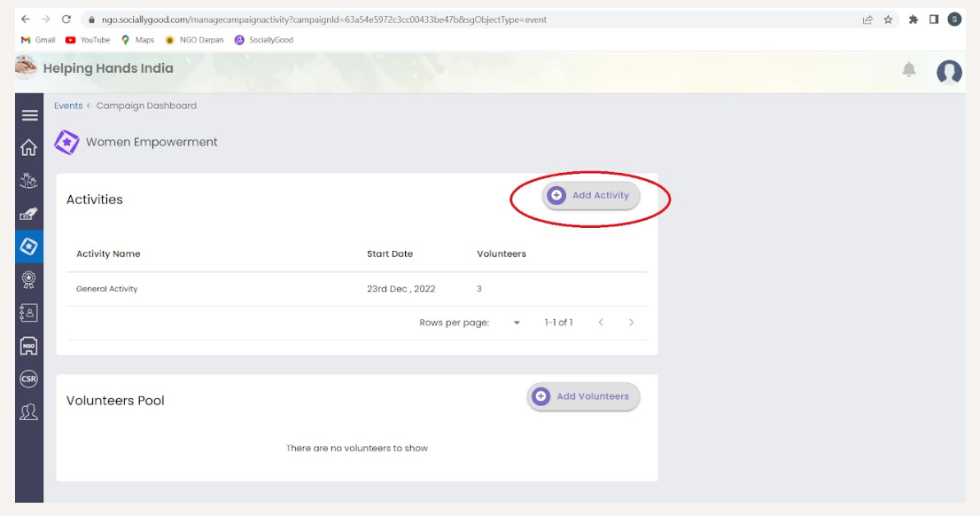
Task: Click the Add Activity button
Action: pos(591,195)
